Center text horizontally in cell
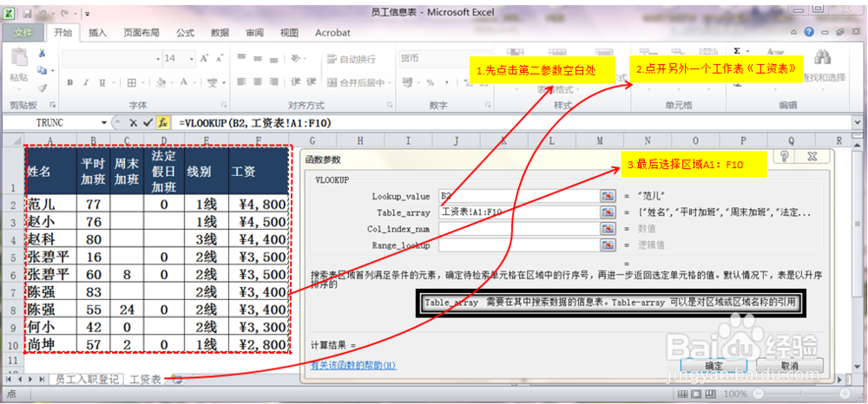 coord(258,82)
